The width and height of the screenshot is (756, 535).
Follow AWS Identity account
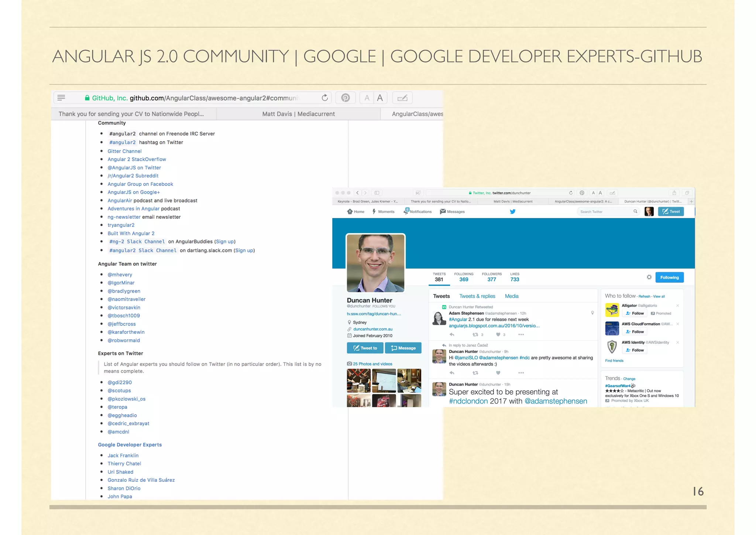[x=635, y=350]
